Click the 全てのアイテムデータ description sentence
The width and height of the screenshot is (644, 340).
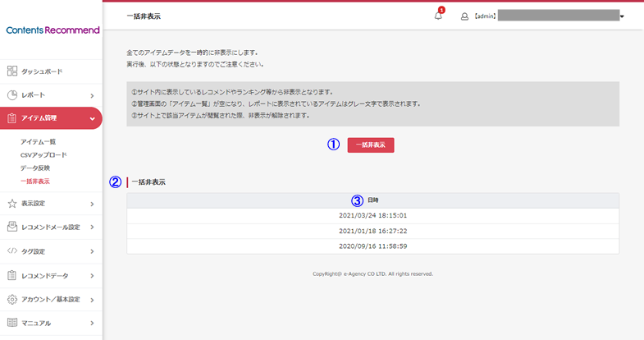(192, 53)
